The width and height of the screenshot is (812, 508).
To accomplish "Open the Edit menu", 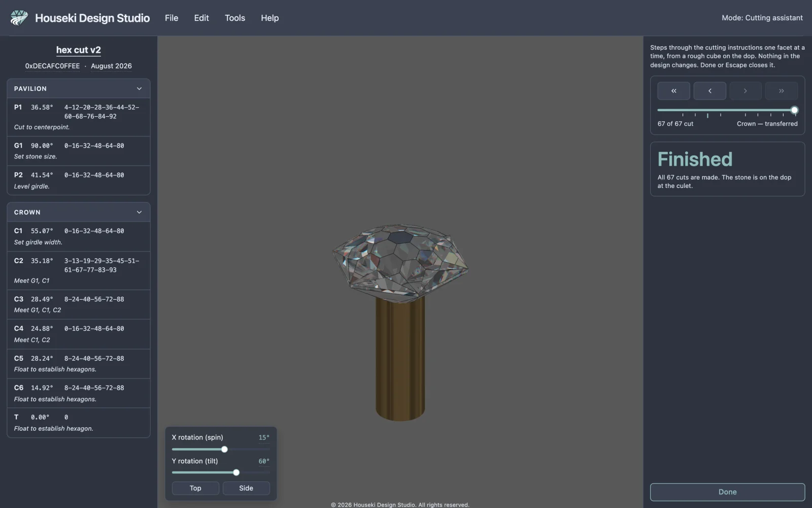I will click(201, 18).
